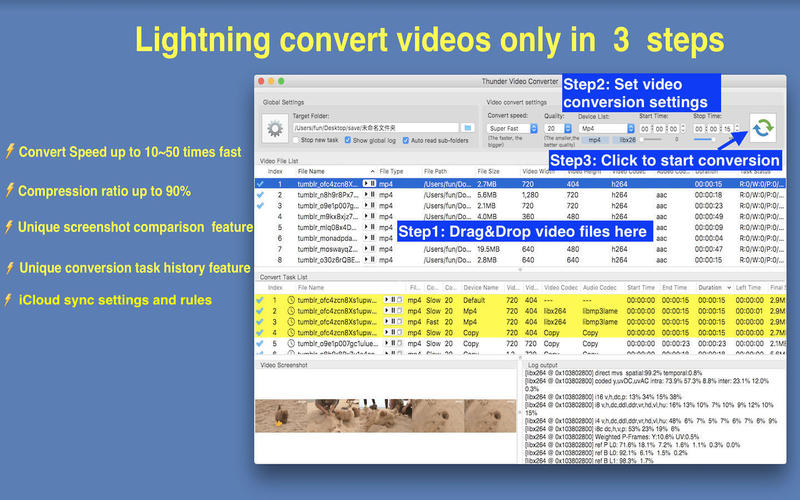Select convert task row with left time 00:00:01
800x500 pixels.
click(519, 311)
